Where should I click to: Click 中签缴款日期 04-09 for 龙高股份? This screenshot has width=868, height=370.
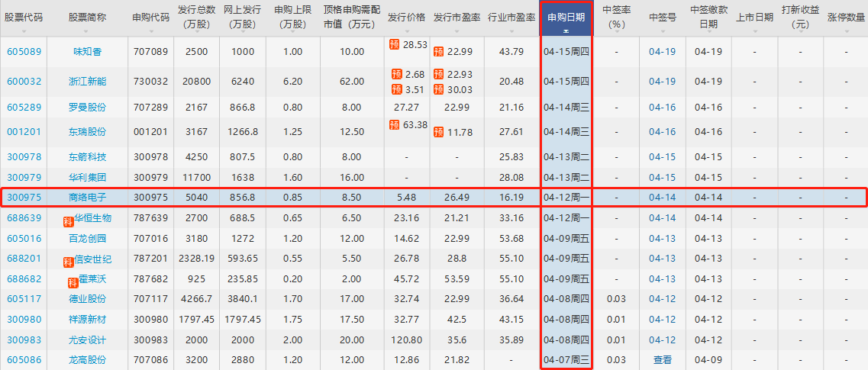point(708,360)
